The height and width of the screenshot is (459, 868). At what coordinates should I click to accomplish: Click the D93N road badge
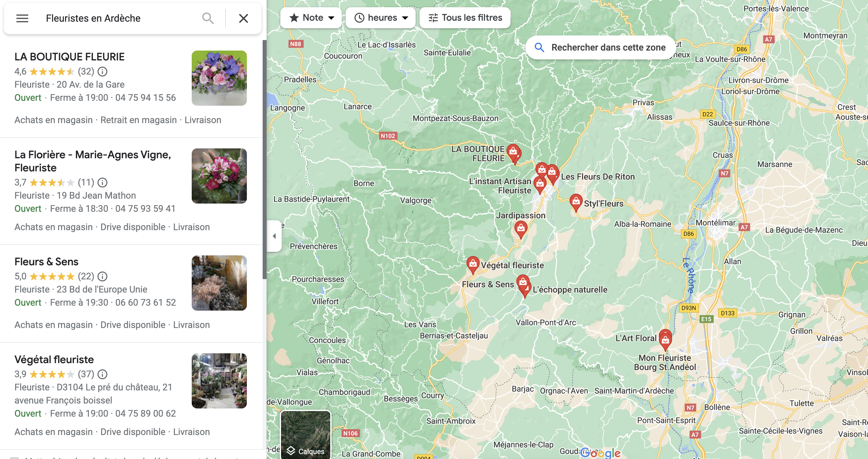point(688,308)
